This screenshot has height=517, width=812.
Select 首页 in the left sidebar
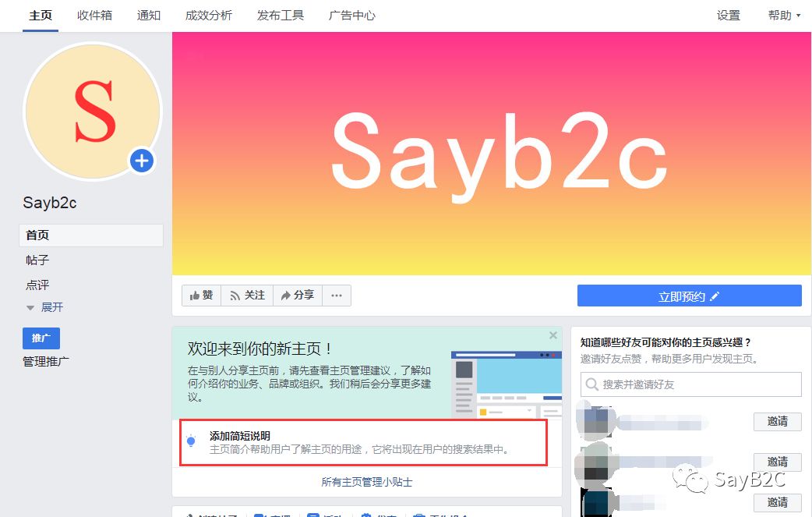click(91, 235)
